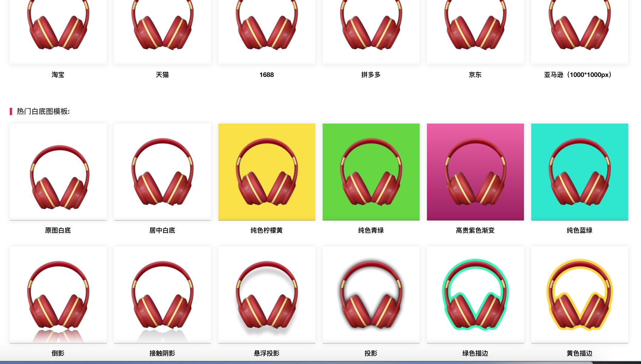Pick the 纯色蓝绿 turquoise background
This screenshot has height=364, width=641.
pyautogui.click(x=579, y=172)
